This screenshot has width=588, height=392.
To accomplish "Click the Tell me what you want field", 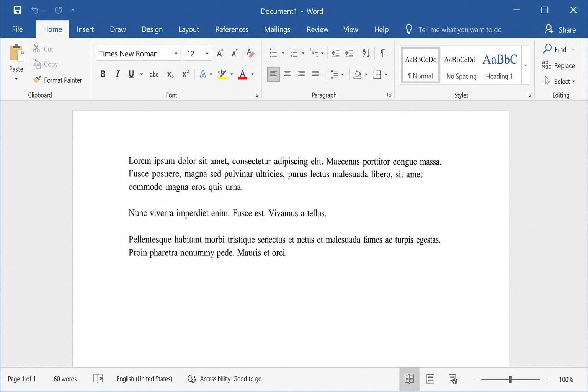I will pos(454,29).
